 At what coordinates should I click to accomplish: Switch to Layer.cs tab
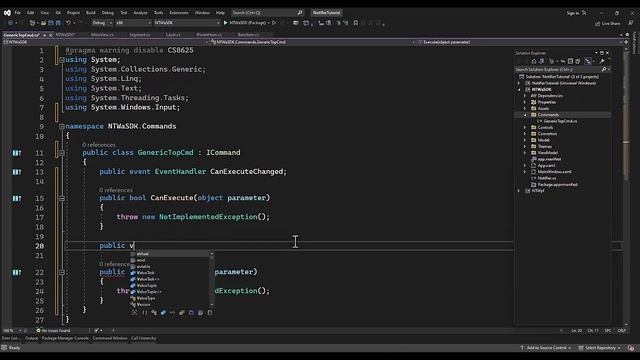point(173,35)
